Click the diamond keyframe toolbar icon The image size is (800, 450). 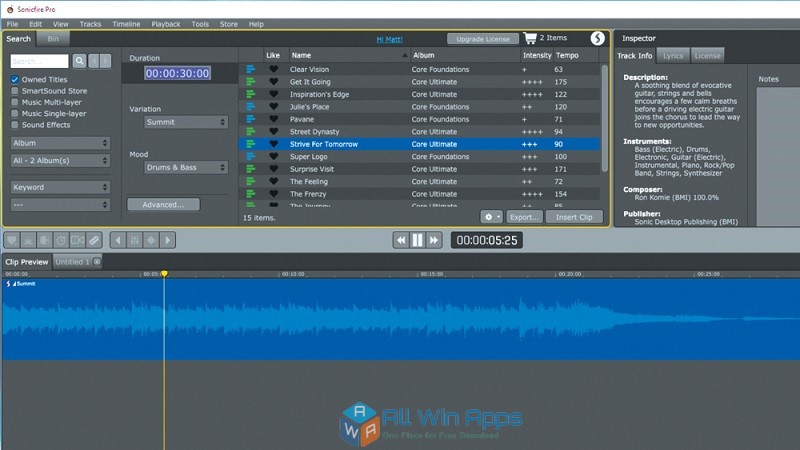(x=151, y=240)
